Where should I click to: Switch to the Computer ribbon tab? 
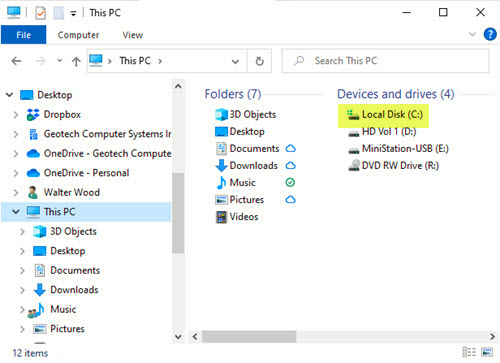[x=78, y=35]
